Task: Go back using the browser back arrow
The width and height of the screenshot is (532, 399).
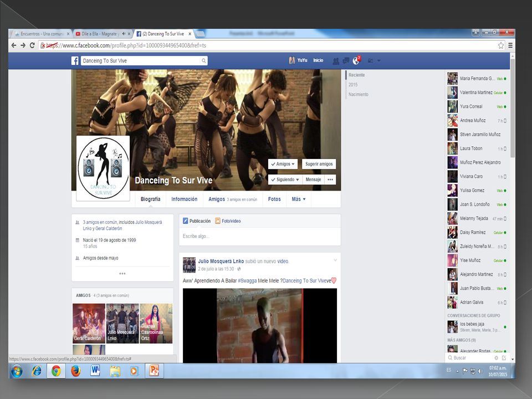Action: [x=14, y=45]
